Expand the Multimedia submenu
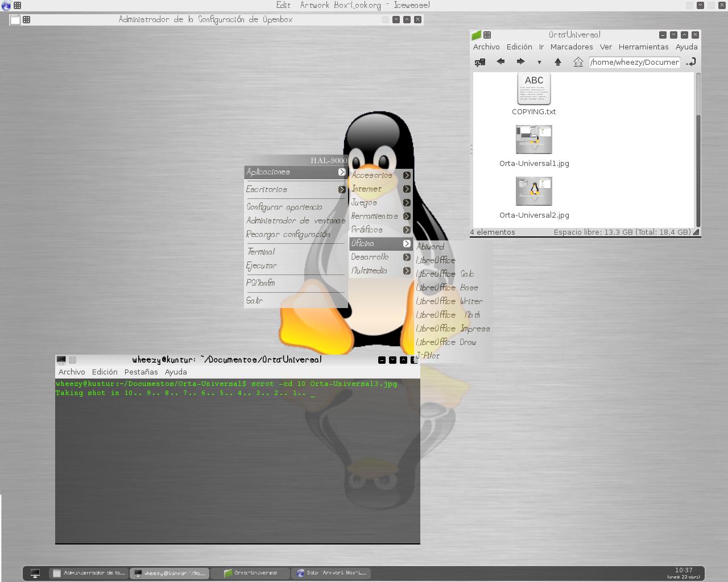This screenshot has width=728, height=582. click(x=380, y=271)
